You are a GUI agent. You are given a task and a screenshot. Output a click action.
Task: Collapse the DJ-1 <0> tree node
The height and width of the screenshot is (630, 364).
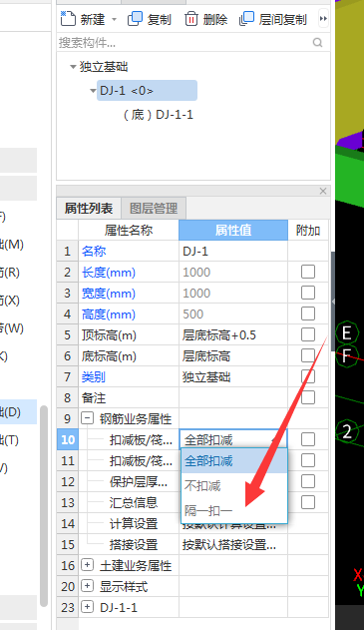pos(93,91)
